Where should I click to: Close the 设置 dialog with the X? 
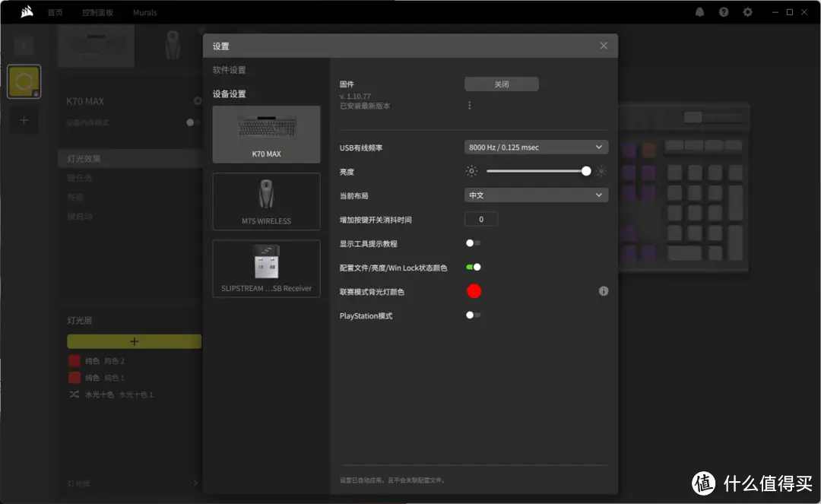point(604,46)
